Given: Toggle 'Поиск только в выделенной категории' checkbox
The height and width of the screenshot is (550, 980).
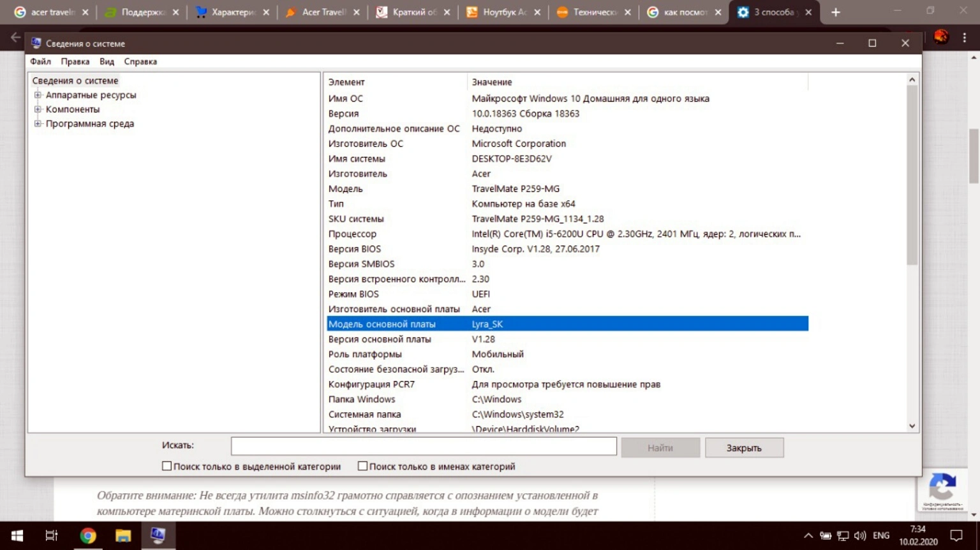Looking at the screenshot, I should click(167, 466).
